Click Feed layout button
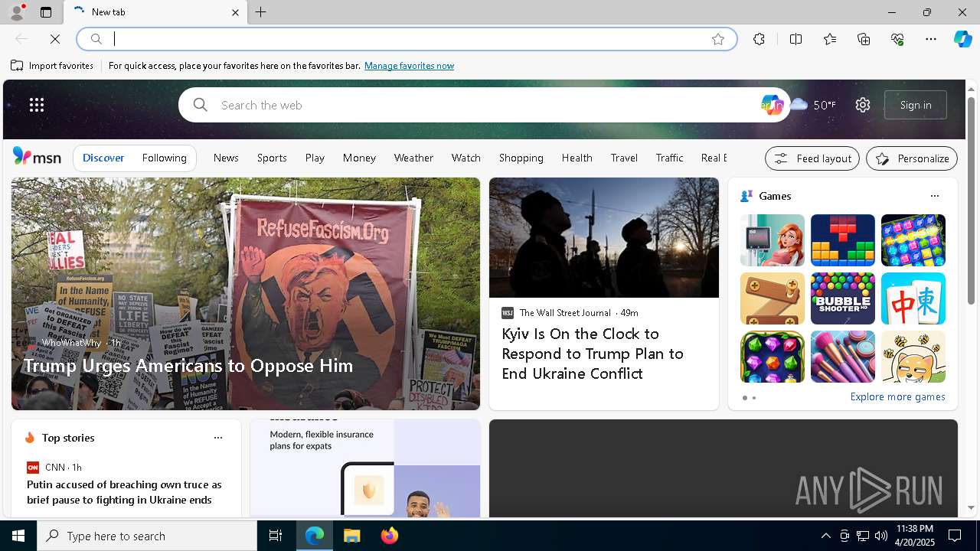980x551 pixels. pyautogui.click(x=812, y=158)
